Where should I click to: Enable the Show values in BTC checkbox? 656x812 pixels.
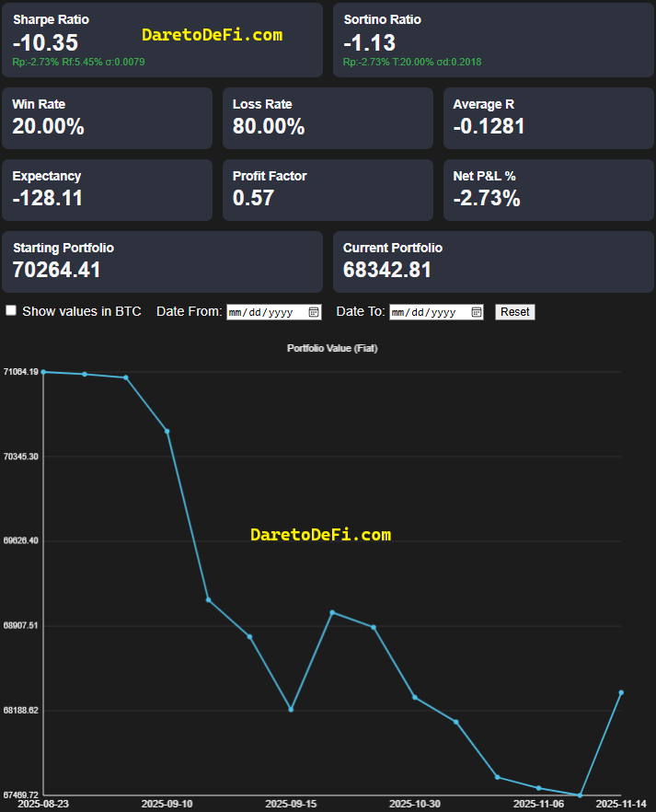coord(12,311)
